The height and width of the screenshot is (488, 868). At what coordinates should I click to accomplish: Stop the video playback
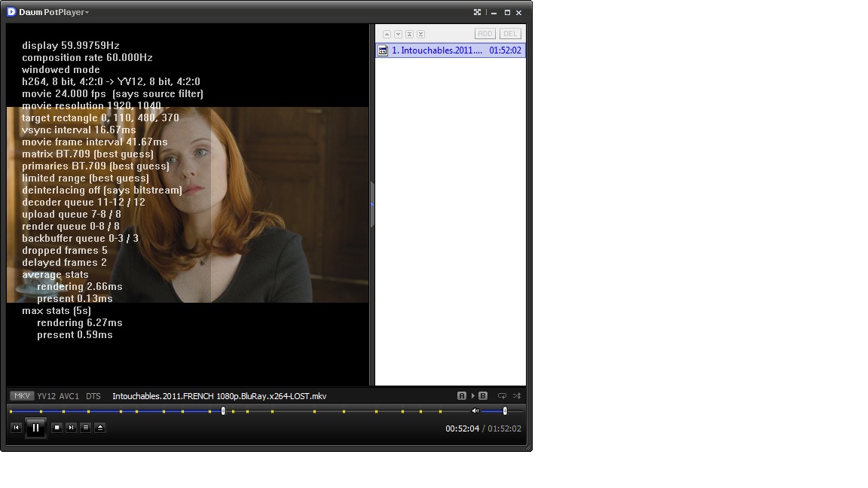coord(57,428)
